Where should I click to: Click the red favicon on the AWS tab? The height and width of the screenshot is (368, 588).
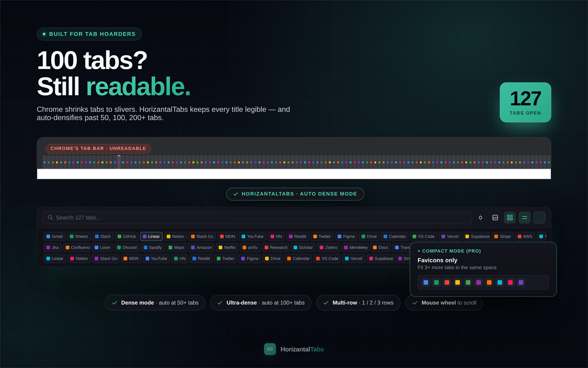pos(520,236)
